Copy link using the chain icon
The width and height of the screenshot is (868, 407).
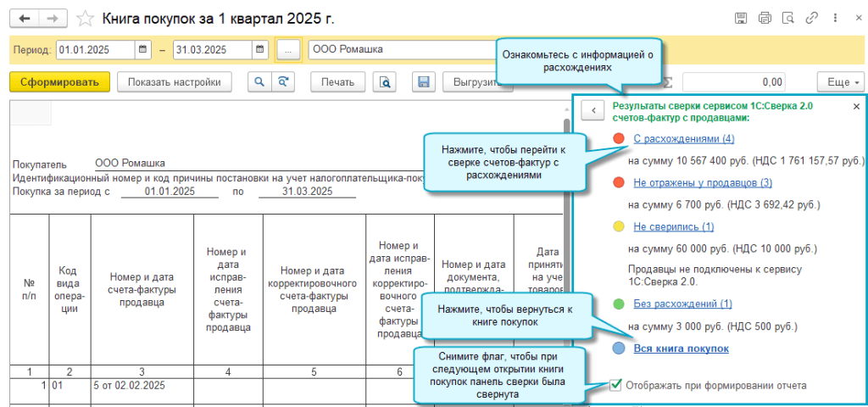coord(812,18)
